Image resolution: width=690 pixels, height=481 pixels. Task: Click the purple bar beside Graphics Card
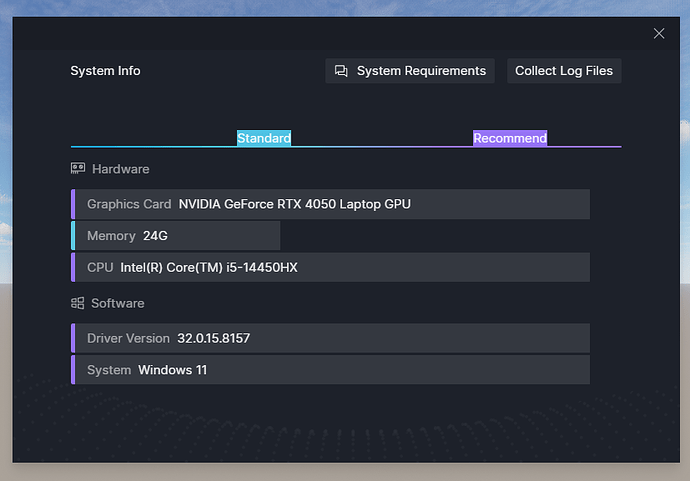pos(73,204)
